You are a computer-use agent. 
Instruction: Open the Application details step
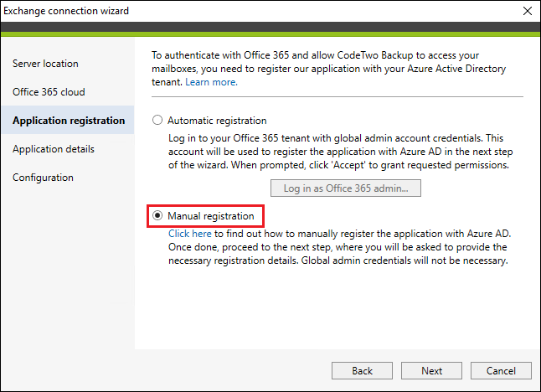[54, 149]
